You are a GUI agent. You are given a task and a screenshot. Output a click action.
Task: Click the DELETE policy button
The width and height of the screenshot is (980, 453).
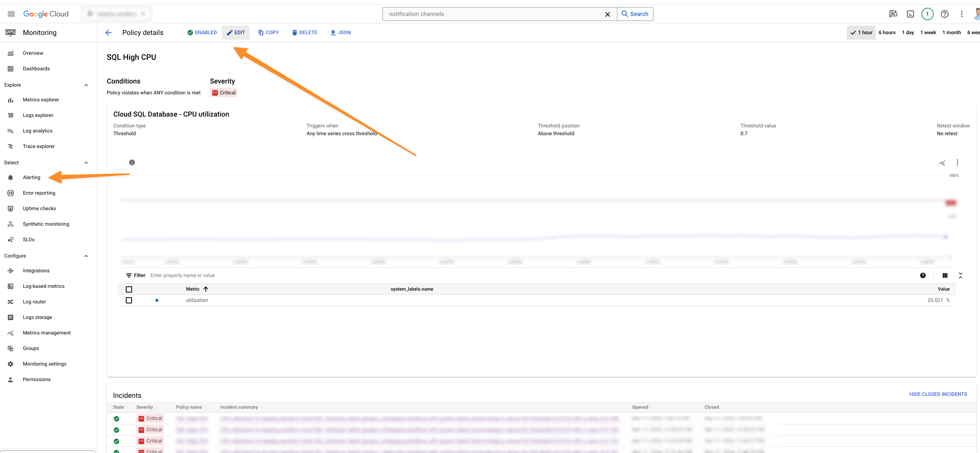coord(304,33)
